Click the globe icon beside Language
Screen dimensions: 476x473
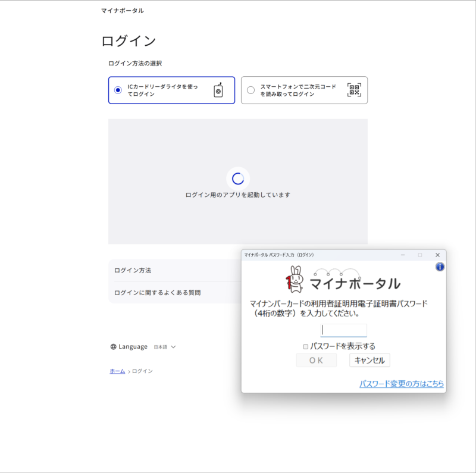coord(114,347)
